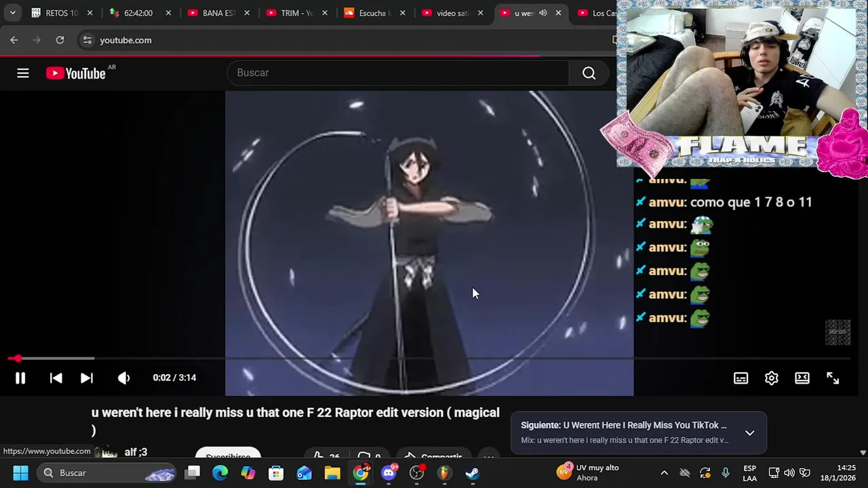Mute the video via the volume icon

[123, 378]
